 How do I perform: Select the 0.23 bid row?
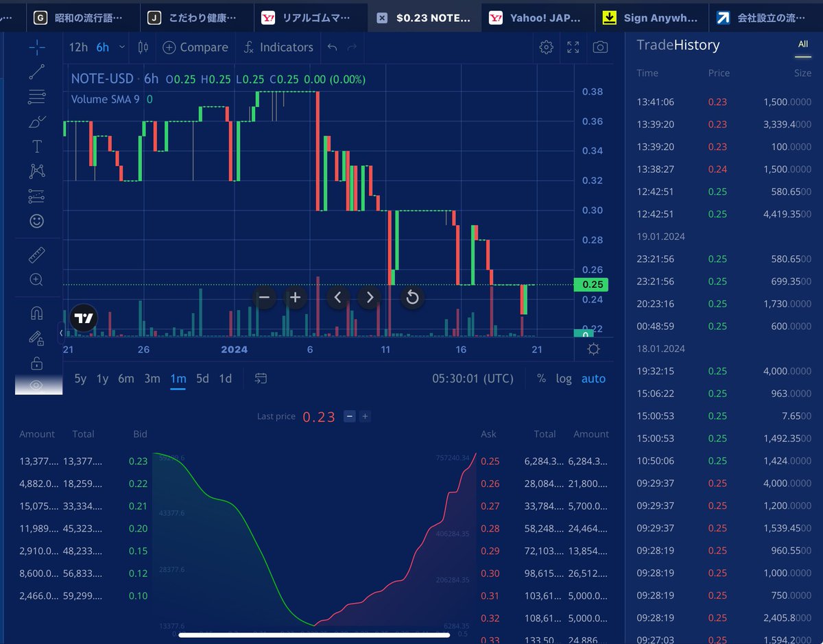(x=84, y=461)
